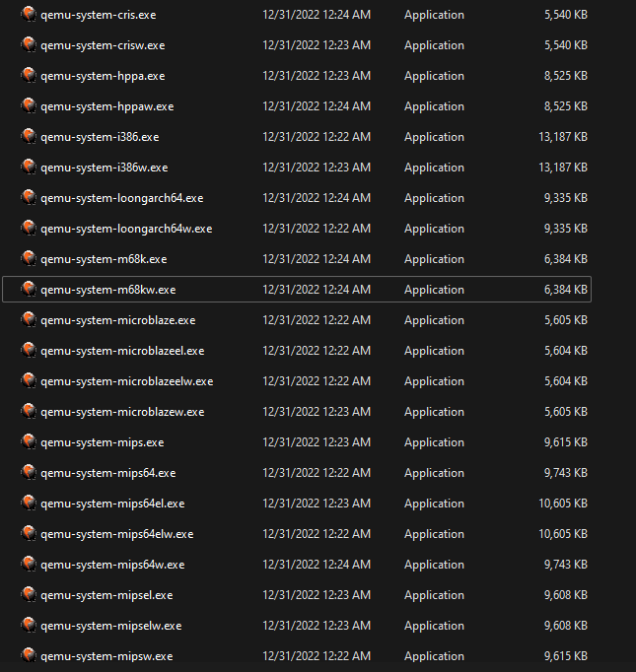Select file name qemu-system-mips64w.exe

click(x=112, y=565)
